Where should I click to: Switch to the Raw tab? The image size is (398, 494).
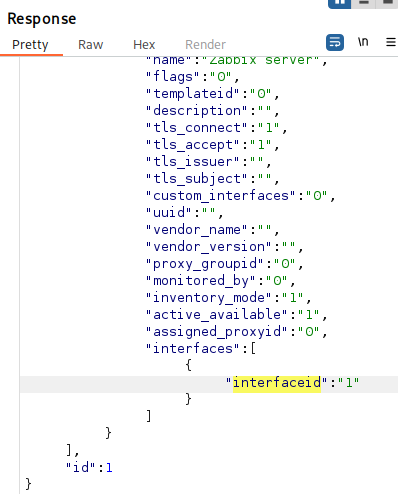click(90, 45)
